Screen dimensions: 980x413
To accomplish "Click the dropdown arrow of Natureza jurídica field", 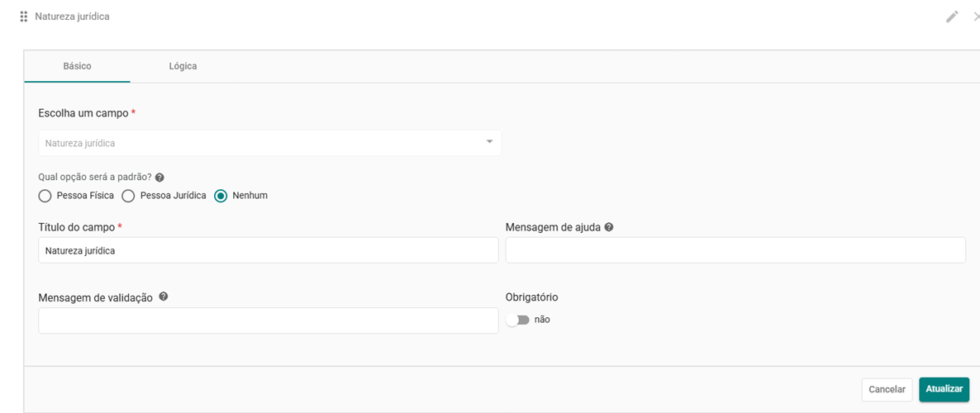I will (x=489, y=142).
